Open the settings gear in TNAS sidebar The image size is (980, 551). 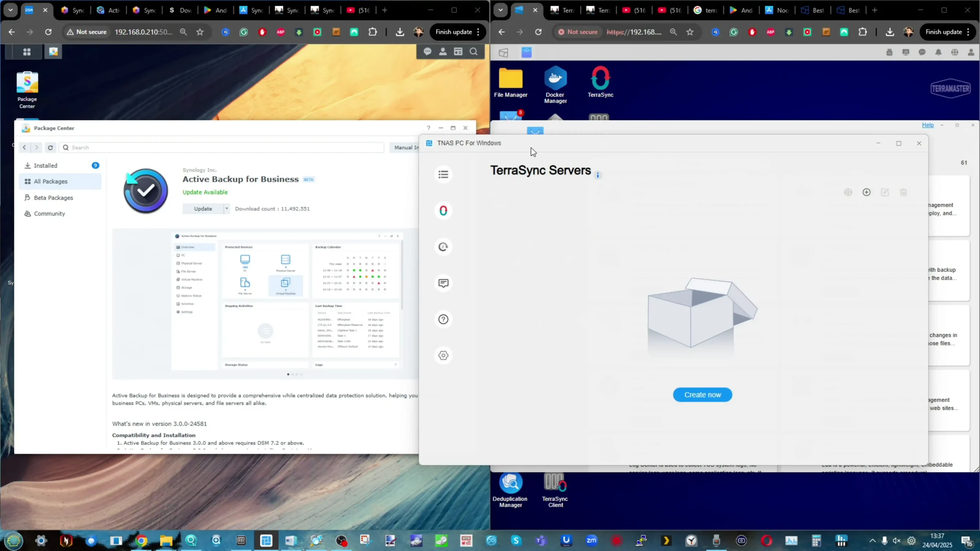[x=443, y=355]
